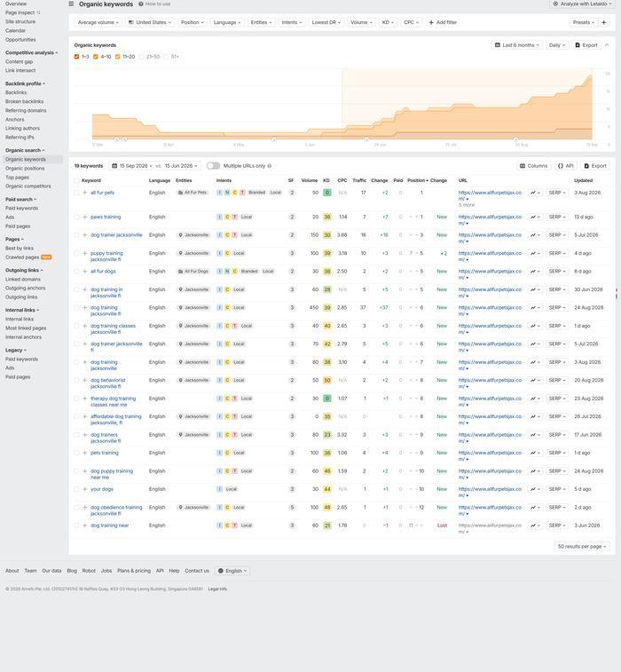Export the keywords table

595,166
